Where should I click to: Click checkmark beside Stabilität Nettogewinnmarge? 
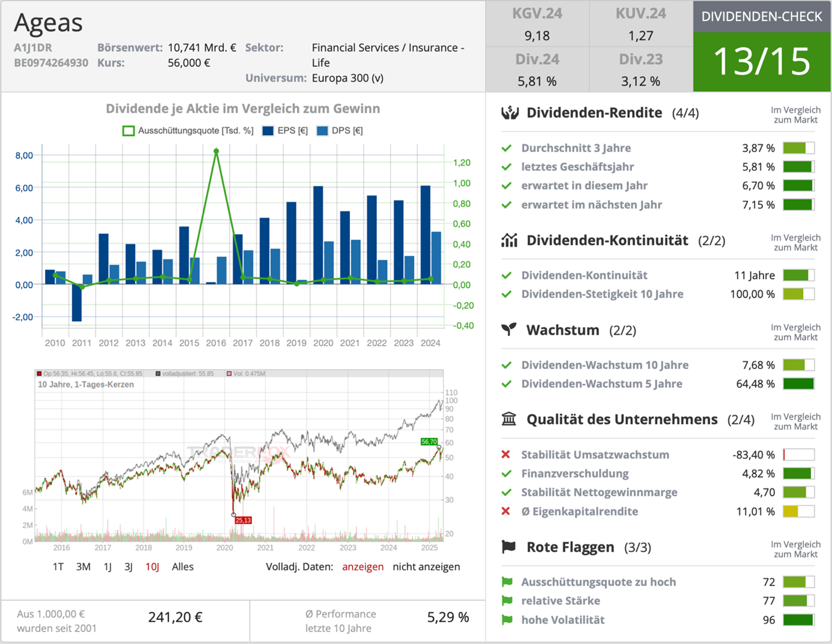507,492
